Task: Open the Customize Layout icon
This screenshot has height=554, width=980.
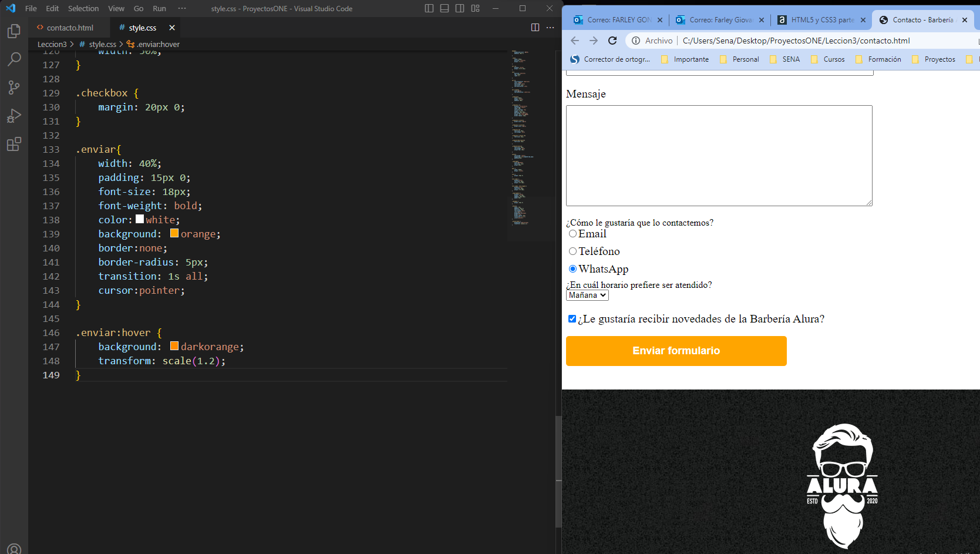Action: (x=476, y=8)
